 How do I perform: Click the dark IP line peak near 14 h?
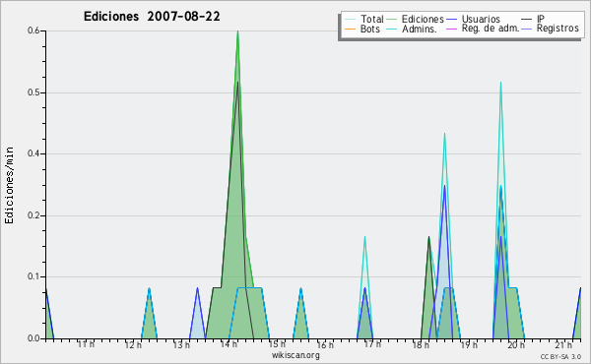click(237, 83)
